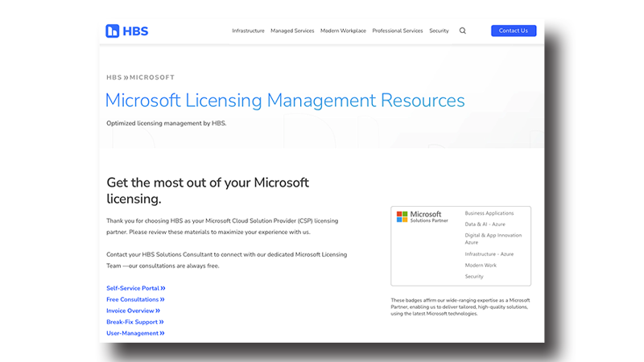The width and height of the screenshot is (644, 362).
Task: Click the MICROSOFT breadcrumb
Action: (152, 77)
